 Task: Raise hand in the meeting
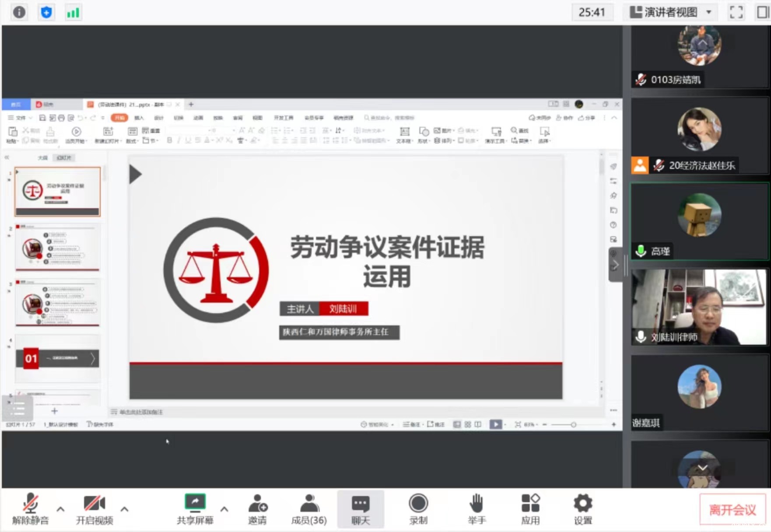(477, 508)
